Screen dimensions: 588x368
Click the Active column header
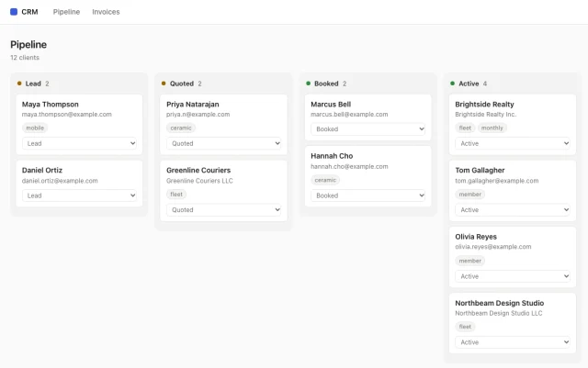pos(469,84)
